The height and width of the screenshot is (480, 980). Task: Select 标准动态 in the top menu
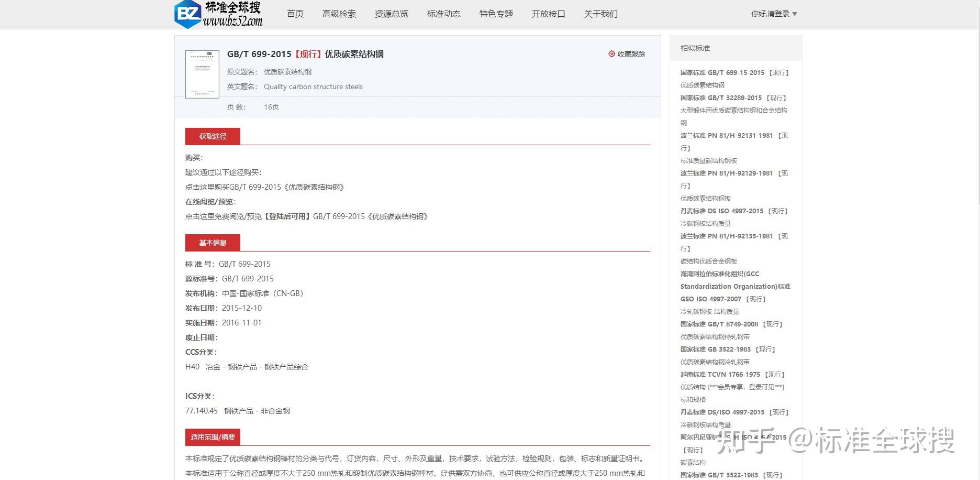coord(443,14)
